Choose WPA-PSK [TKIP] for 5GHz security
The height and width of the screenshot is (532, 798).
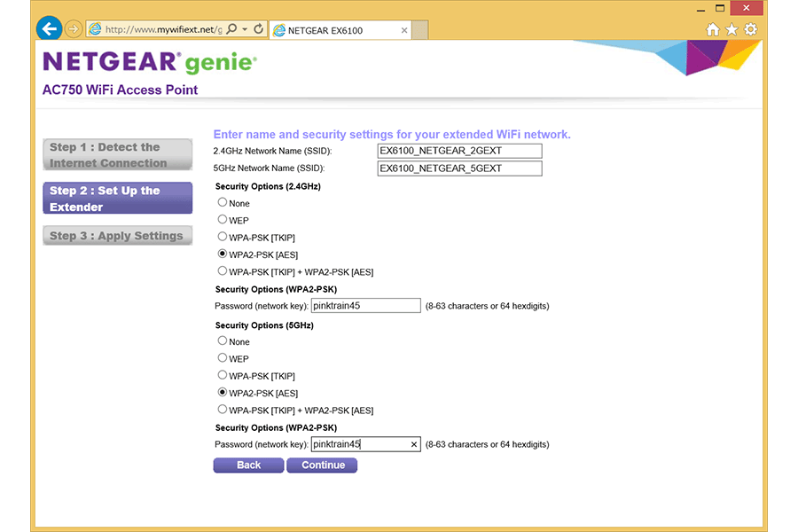[223, 375]
